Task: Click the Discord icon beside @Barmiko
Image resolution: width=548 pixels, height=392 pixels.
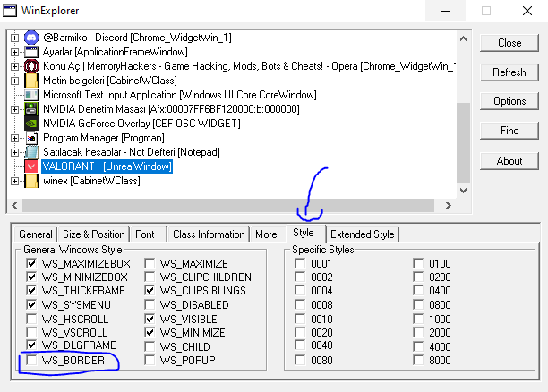Action: pos(31,38)
